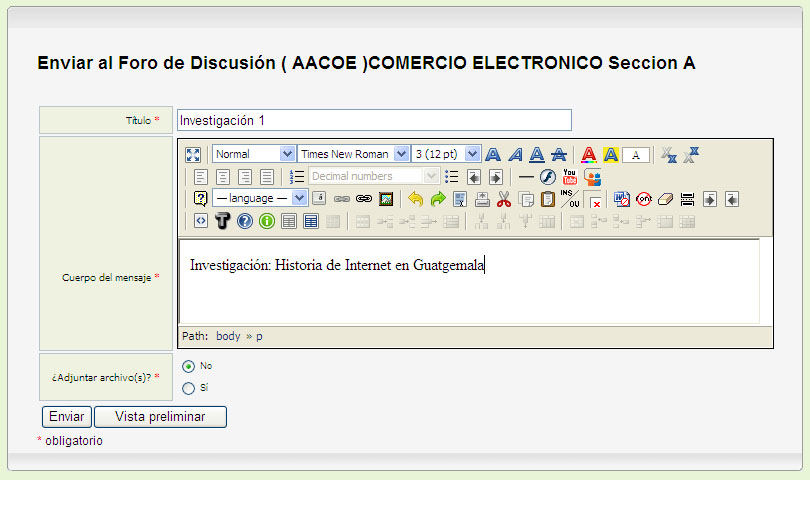Screen dimensions: 810x514
Task: Insert a numbered list
Action: [297, 177]
